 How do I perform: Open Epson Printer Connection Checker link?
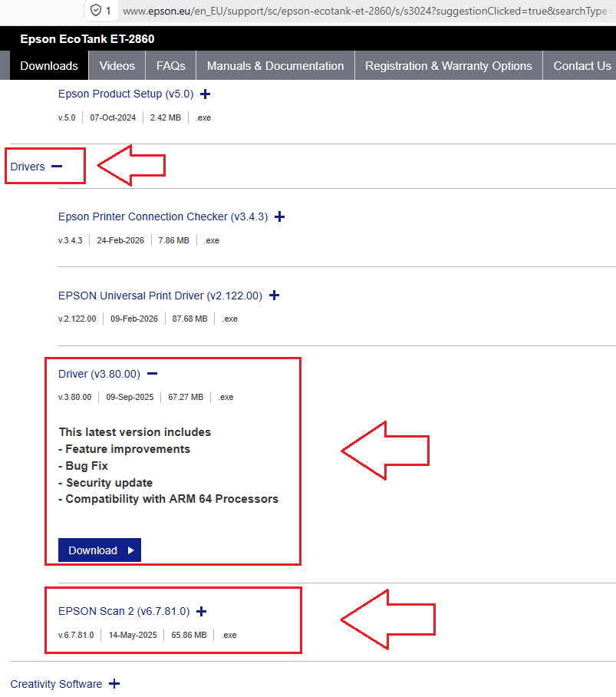163,216
